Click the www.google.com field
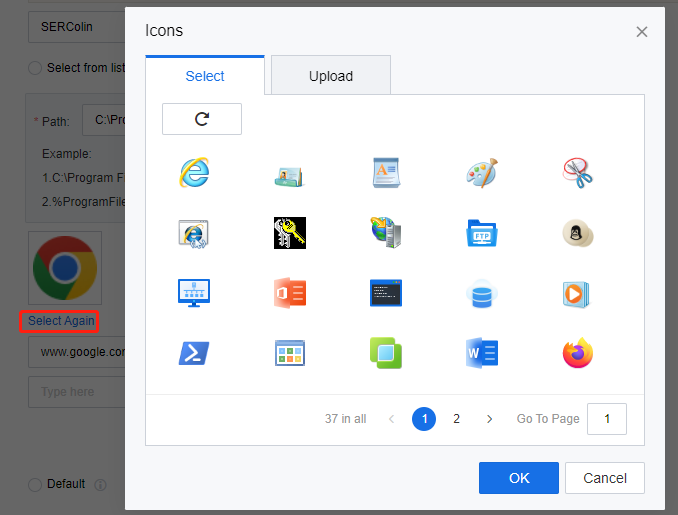678x515 pixels. tap(77, 352)
